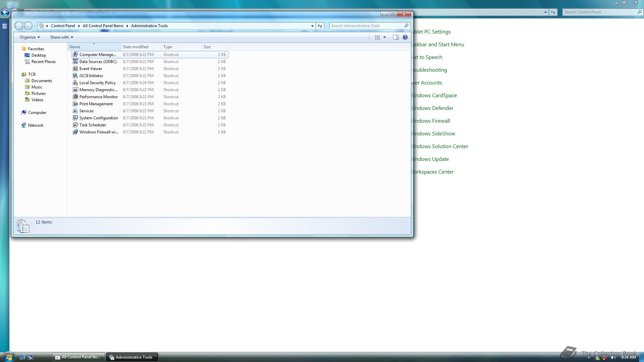Screen dimensions: 644x362
Task: Open Windows SideShow link in Control Panel
Action: point(434,134)
